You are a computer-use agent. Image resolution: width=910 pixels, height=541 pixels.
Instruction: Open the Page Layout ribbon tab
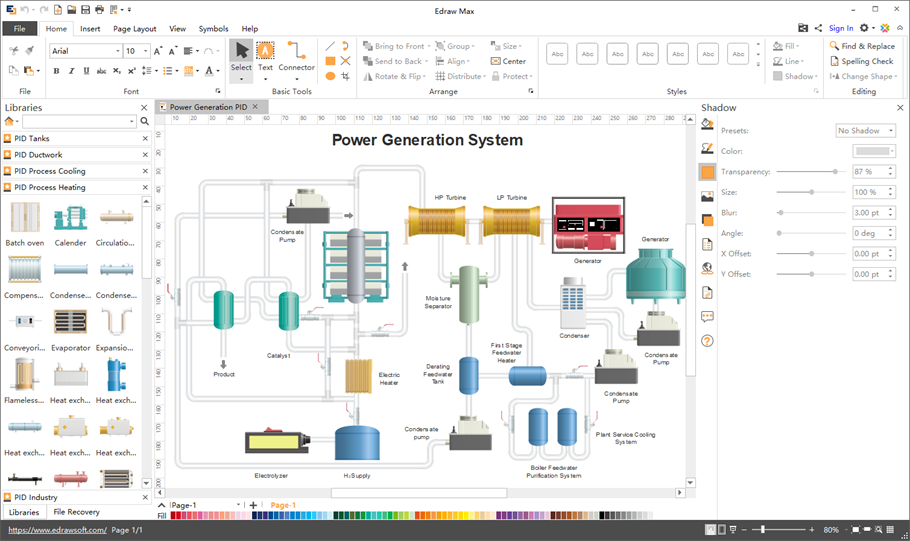click(x=134, y=29)
